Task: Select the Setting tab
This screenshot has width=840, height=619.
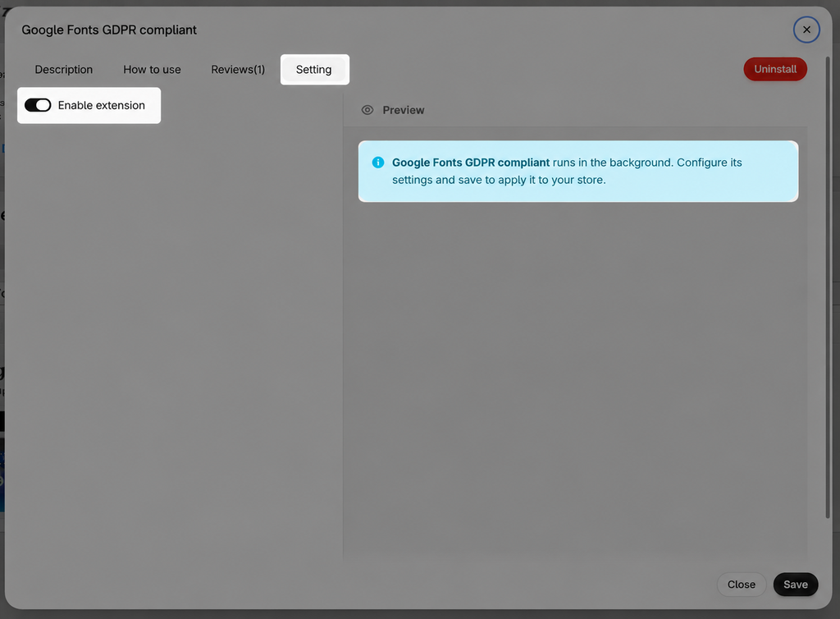Action: [x=314, y=69]
